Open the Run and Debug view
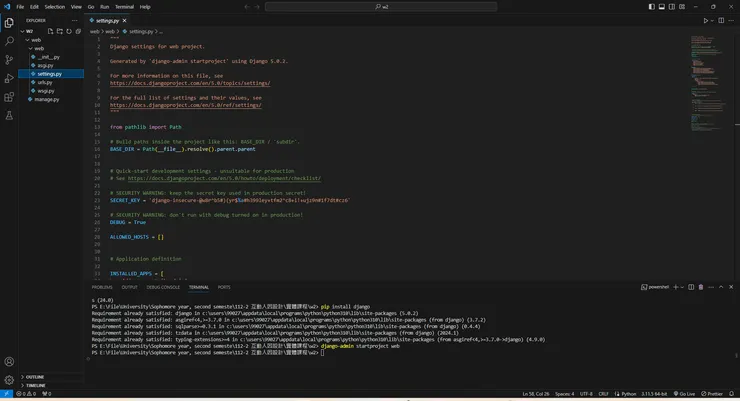 [x=9, y=79]
